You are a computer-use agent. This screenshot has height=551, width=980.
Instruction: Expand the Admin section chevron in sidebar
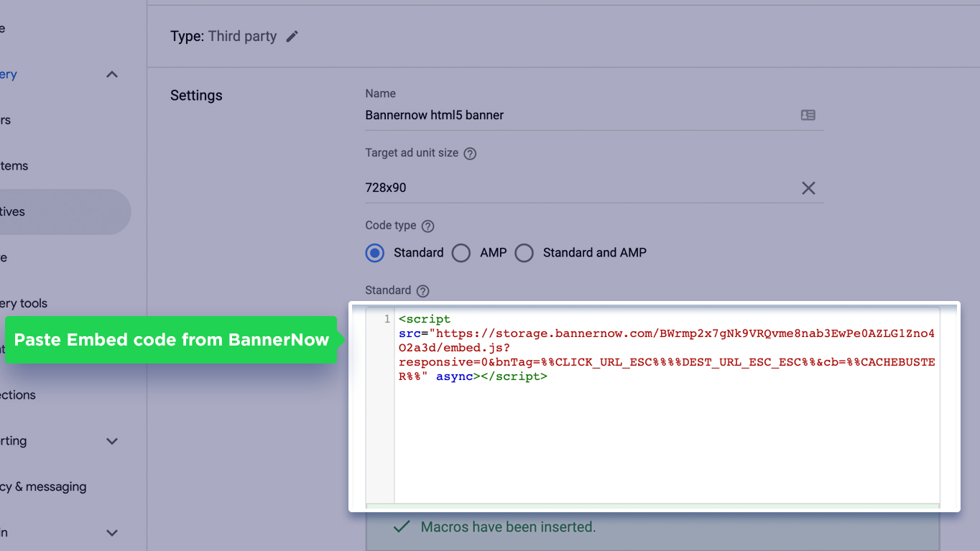(112, 533)
